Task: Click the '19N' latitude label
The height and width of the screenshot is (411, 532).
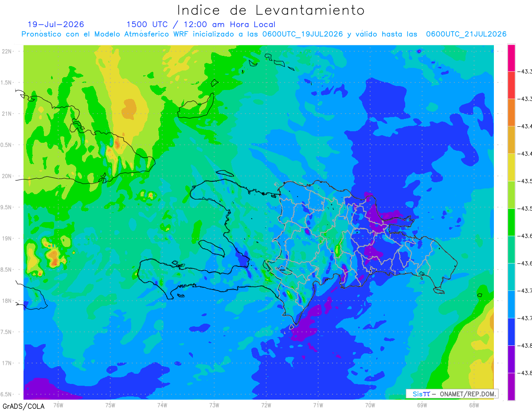Action: pos(7,238)
